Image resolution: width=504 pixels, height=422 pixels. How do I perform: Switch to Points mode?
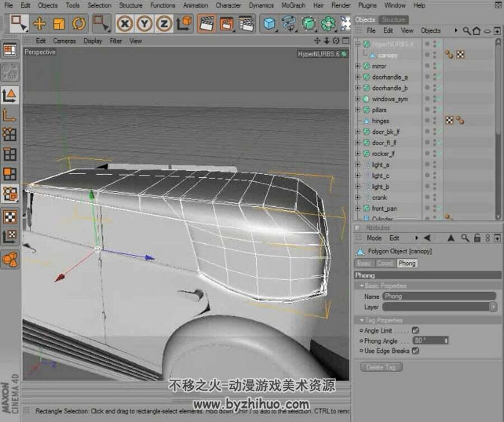point(10,135)
